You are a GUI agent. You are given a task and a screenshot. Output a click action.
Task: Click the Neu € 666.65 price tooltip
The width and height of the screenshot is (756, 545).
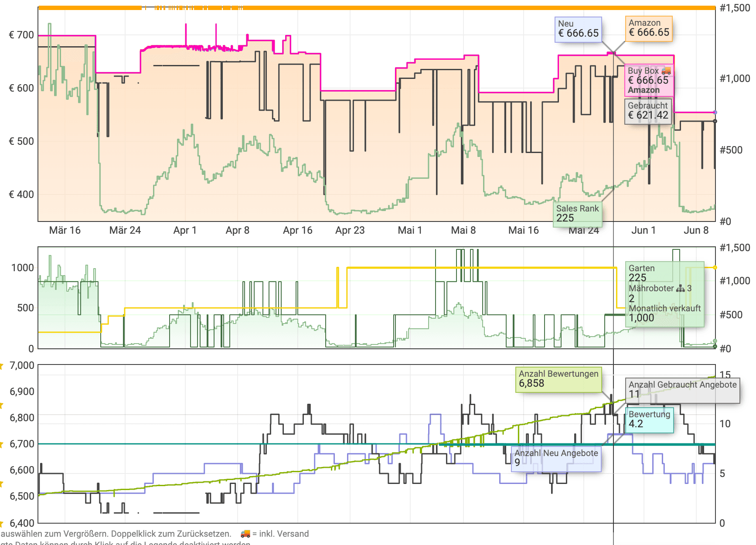point(578,30)
